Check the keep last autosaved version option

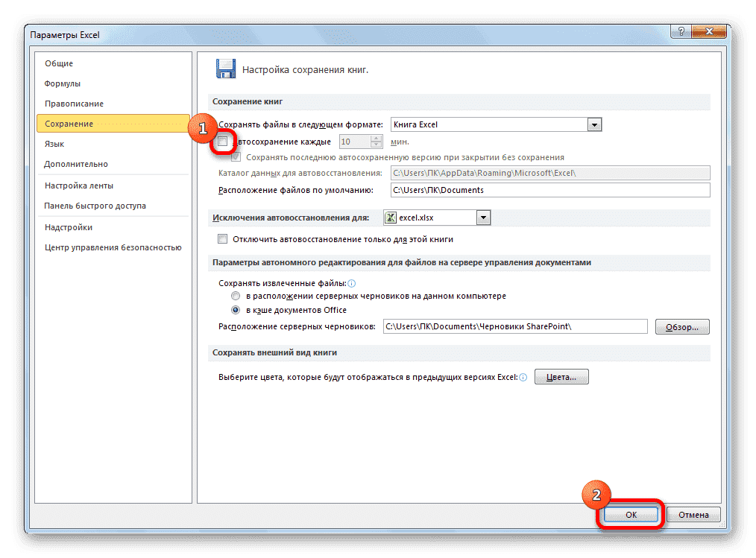(236, 156)
